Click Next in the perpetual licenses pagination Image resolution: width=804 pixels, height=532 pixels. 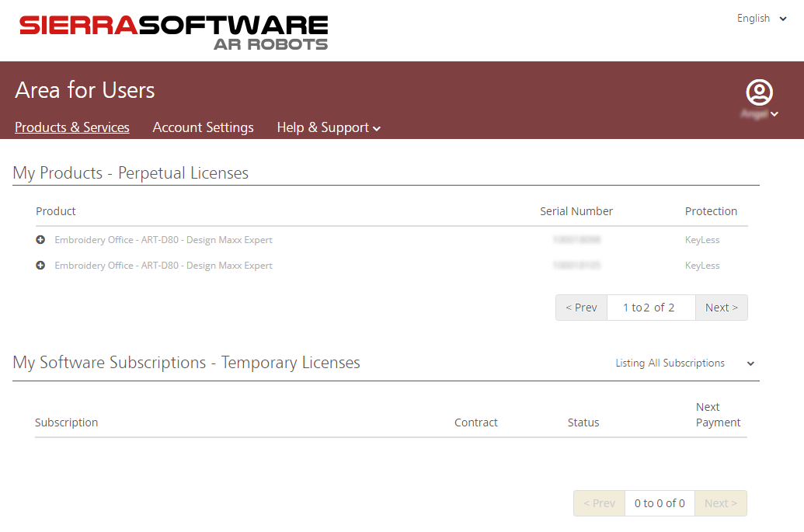pos(721,308)
